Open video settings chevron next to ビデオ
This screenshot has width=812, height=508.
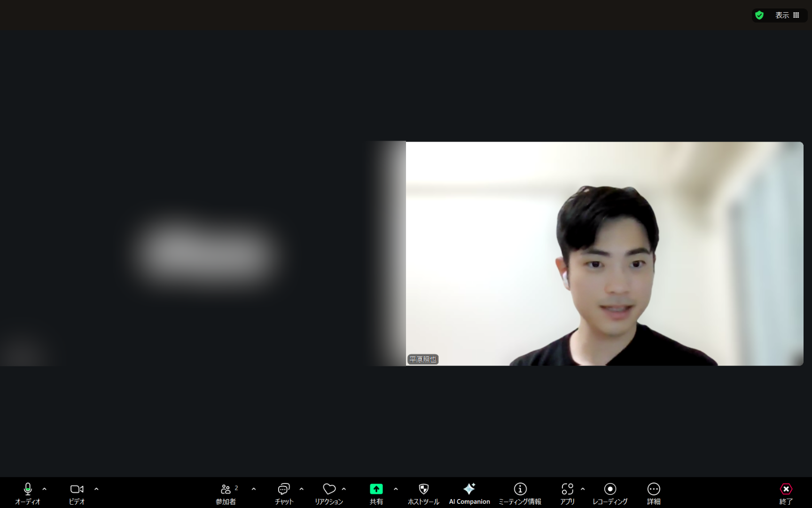(x=96, y=489)
